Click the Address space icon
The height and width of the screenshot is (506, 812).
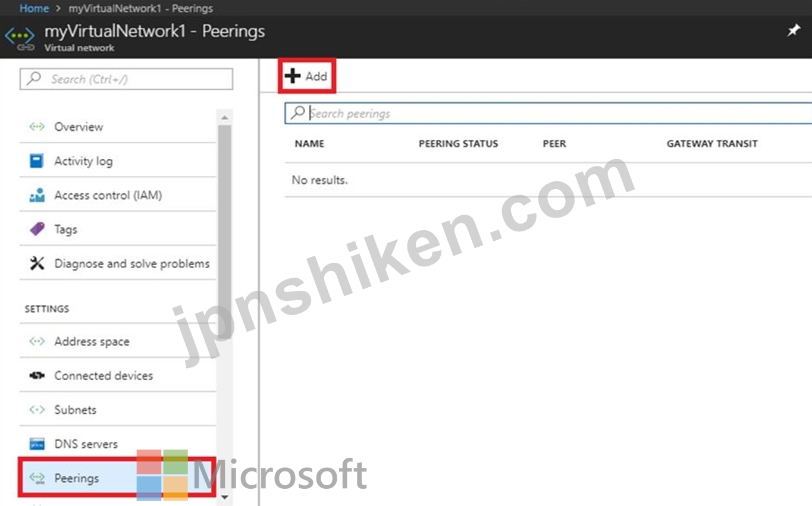(x=37, y=341)
